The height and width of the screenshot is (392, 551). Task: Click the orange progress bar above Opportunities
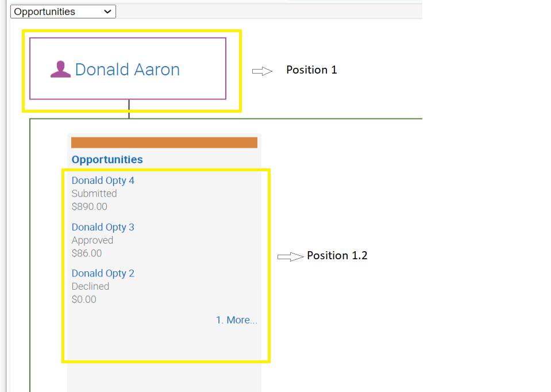pyautogui.click(x=164, y=142)
